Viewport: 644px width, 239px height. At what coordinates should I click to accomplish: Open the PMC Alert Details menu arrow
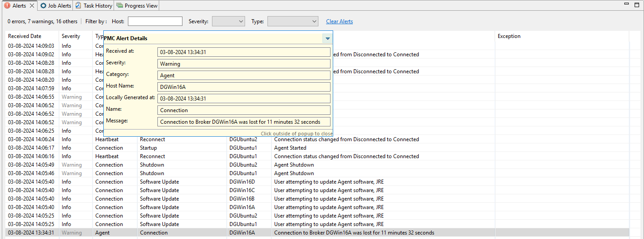pos(327,38)
